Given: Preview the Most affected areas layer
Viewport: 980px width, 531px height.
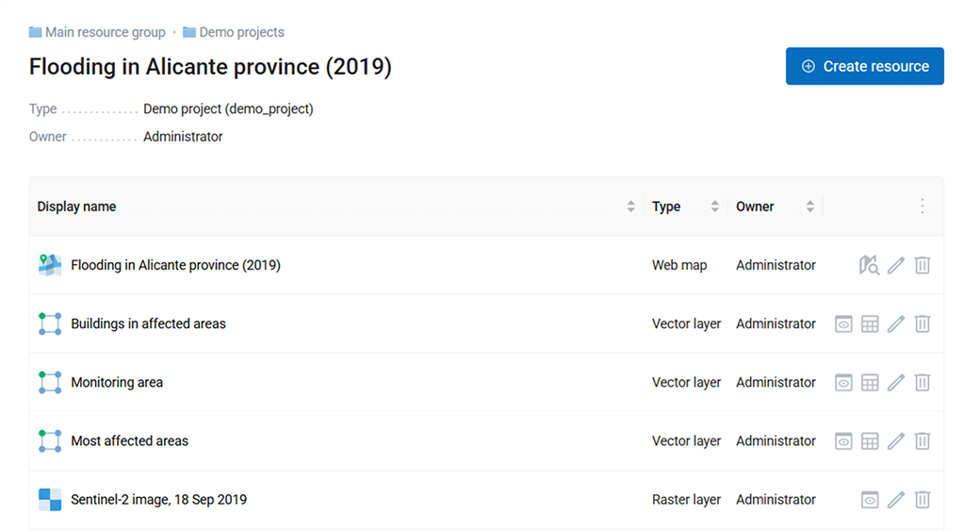Looking at the screenshot, I should pyautogui.click(x=843, y=441).
